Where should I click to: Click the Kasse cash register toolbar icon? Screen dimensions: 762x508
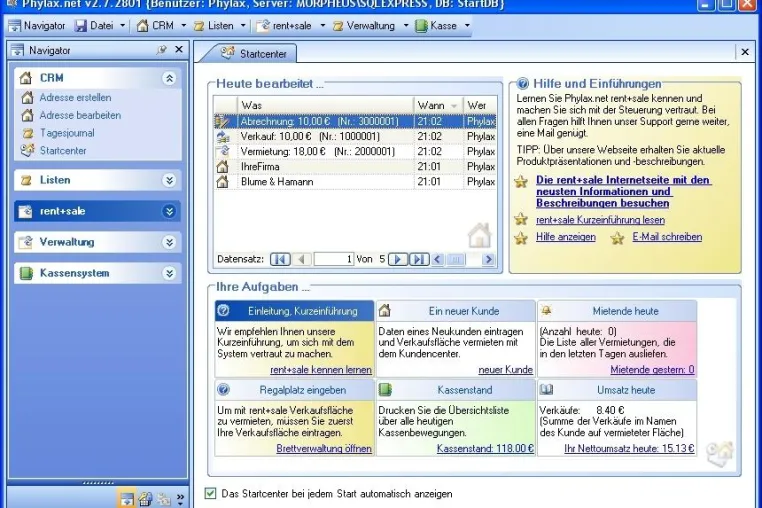421,26
